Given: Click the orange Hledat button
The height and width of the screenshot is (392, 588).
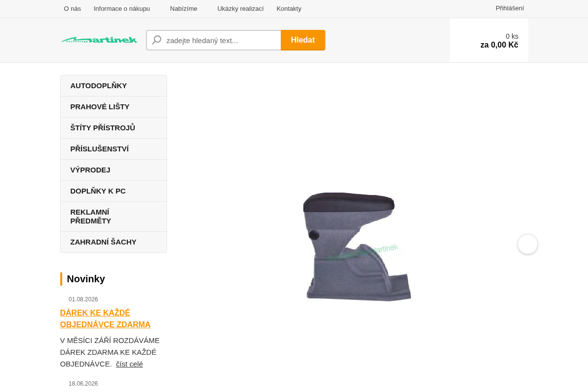Looking at the screenshot, I should (x=303, y=40).
